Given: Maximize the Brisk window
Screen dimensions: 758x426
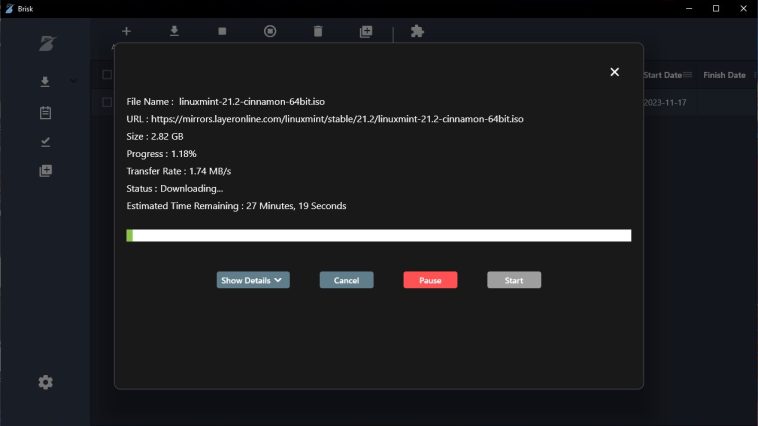Looking at the screenshot, I should [716, 9].
